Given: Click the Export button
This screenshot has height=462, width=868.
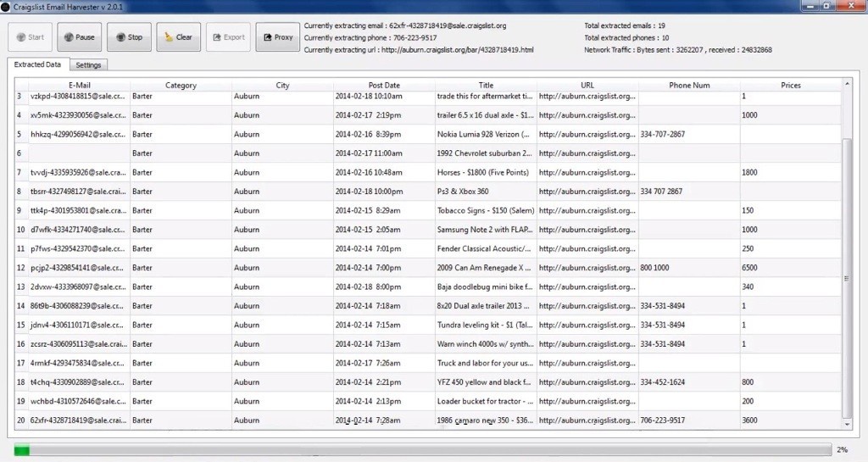Looking at the screenshot, I should coord(227,37).
